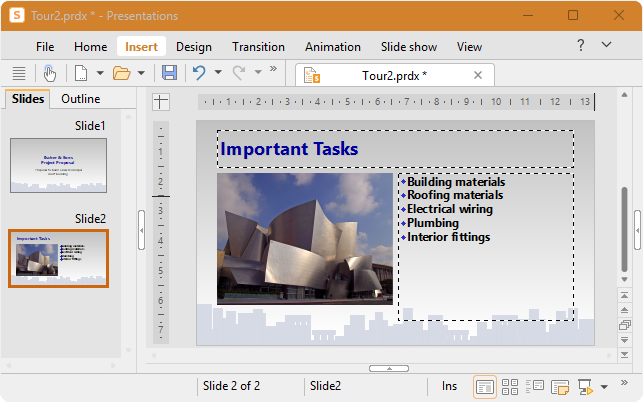Click the help question mark button
Viewport: 643px width, 402px height.
[581, 45]
